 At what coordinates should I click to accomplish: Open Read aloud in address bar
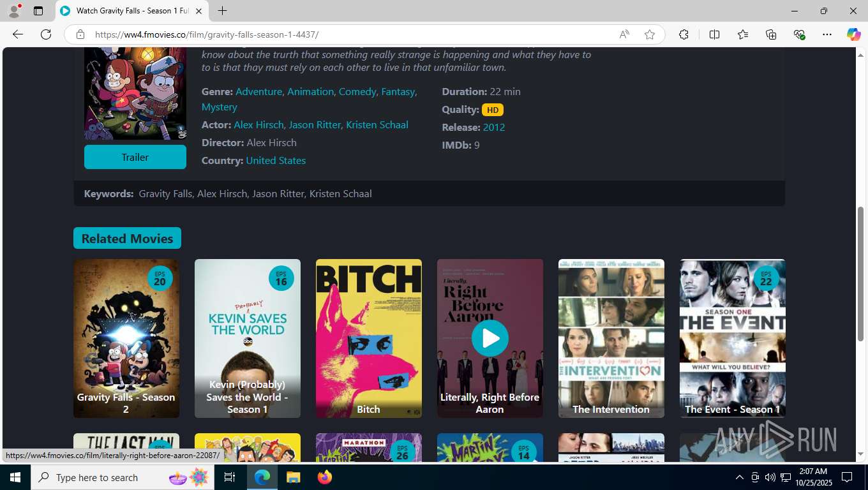click(624, 34)
